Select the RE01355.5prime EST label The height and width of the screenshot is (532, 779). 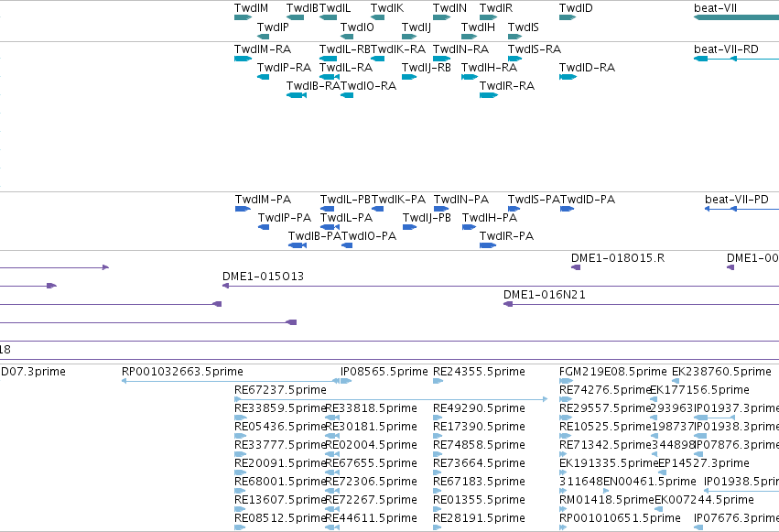(479, 500)
